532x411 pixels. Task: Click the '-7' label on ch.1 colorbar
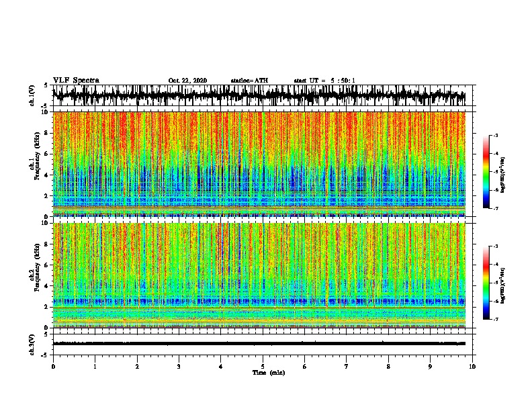point(495,208)
